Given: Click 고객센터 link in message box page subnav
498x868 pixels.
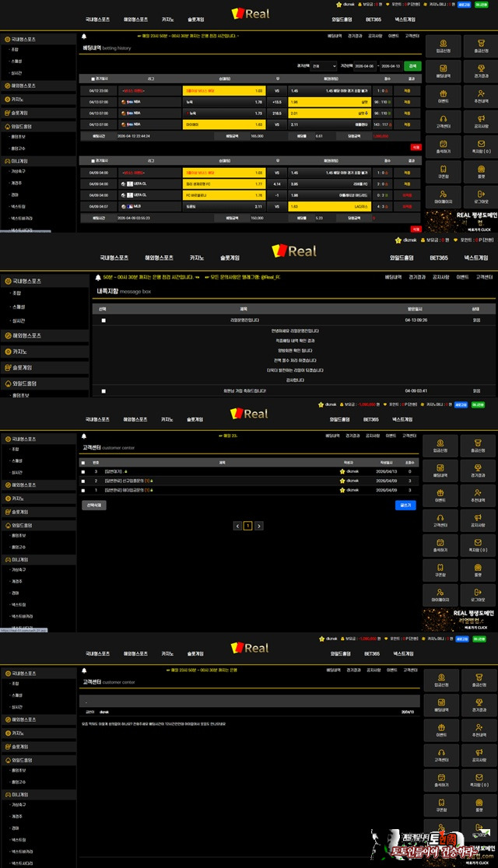Looking at the screenshot, I should (x=484, y=278).
